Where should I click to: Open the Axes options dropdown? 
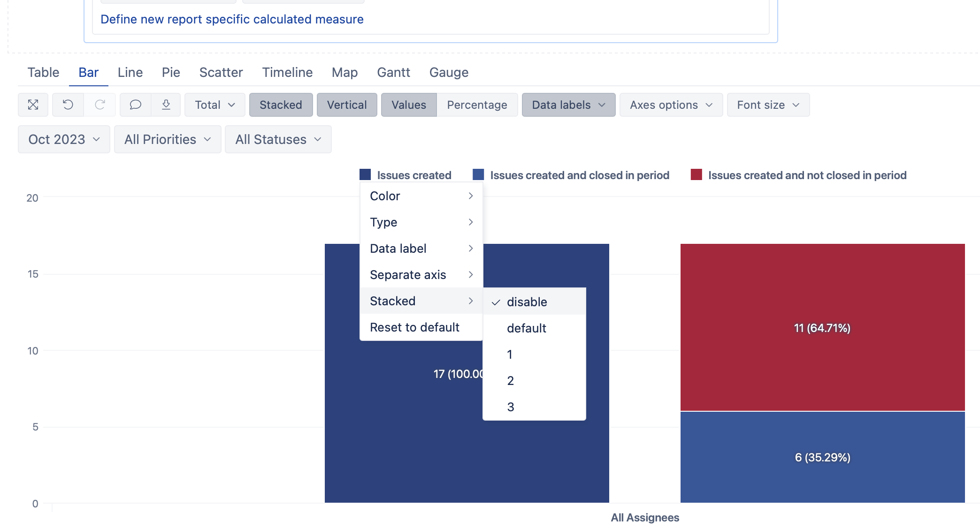click(x=670, y=105)
